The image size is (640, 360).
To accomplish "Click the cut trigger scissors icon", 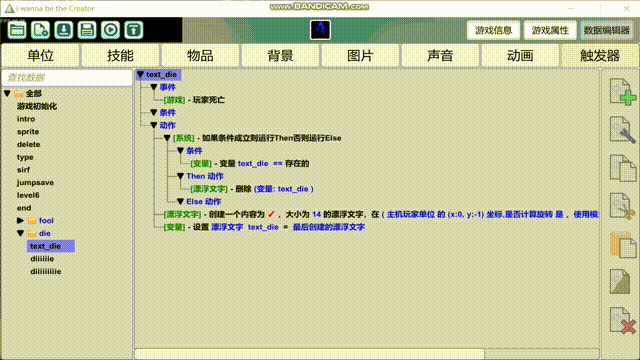I will [622, 206].
